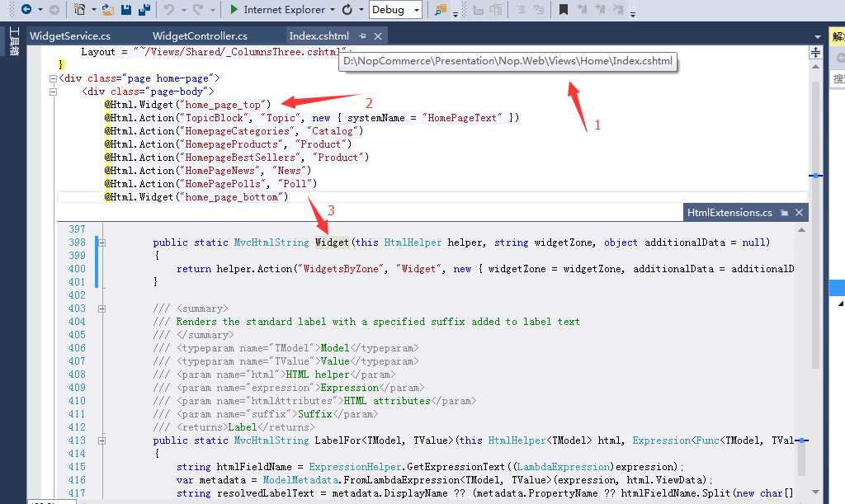The width and height of the screenshot is (845, 504).
Task: Start debugging with the green play icon
Action: (x=234, y=9)
